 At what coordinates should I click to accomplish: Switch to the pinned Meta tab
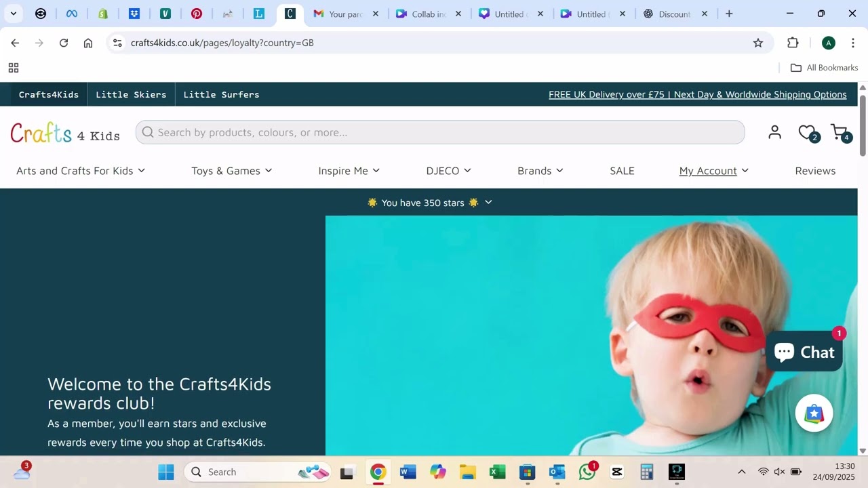[72, 14]
